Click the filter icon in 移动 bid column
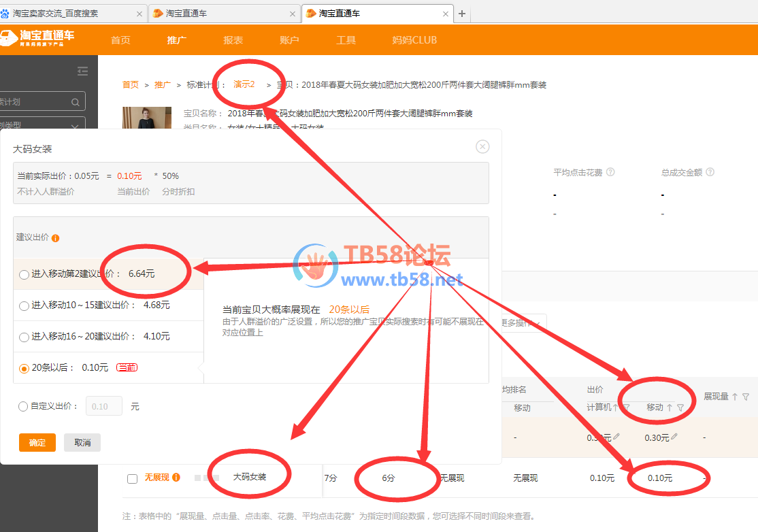 (680, 408)
